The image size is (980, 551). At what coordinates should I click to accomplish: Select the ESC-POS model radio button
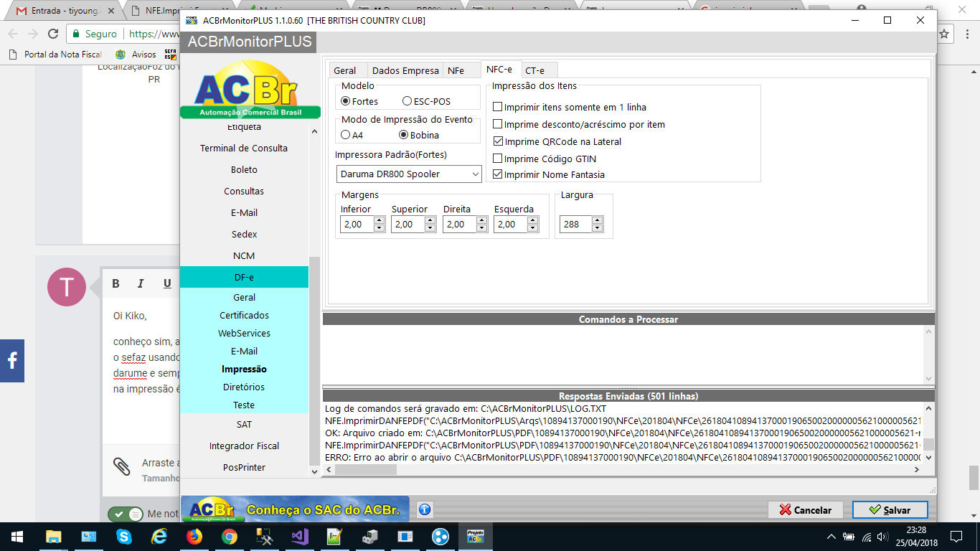(x=407, y=101)
